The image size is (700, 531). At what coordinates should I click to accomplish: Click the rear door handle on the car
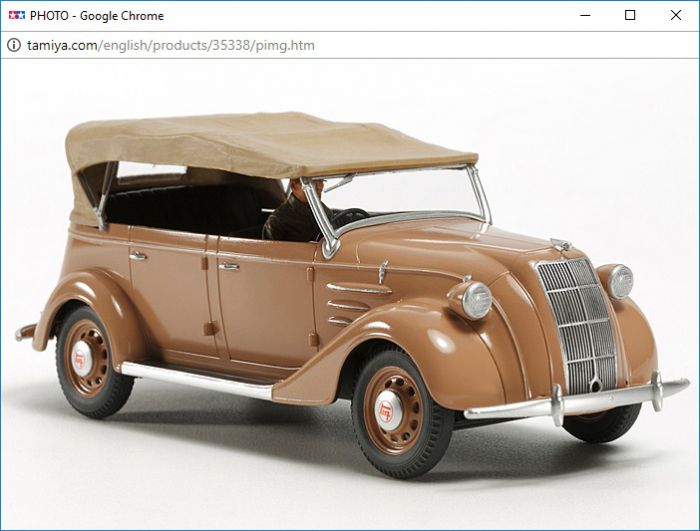(137, 255)
